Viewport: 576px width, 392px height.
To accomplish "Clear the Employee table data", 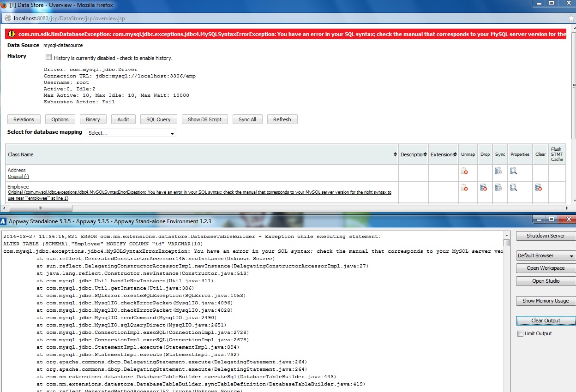I will pos(538,188).
